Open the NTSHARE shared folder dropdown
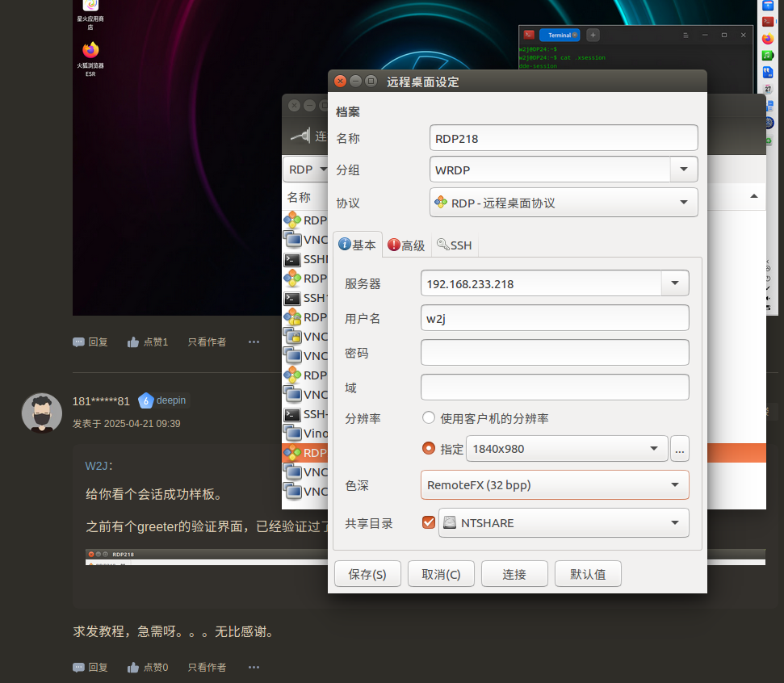This screenshot has height=683, width=784. pos(564,523)
